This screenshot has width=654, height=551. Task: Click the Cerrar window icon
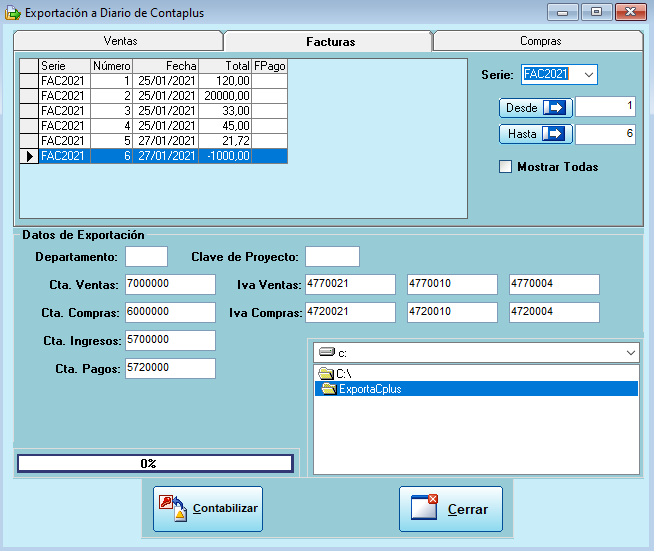pyautogui.click(x=424, y=507)
